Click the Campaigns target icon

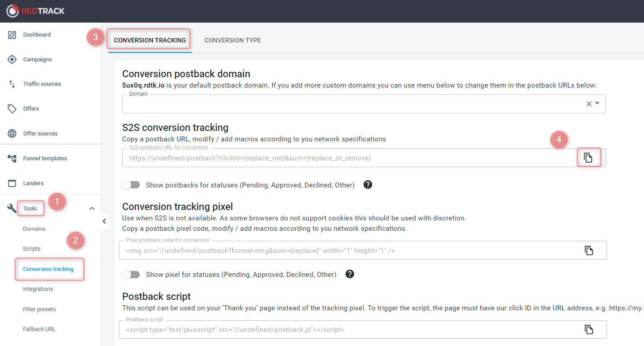click(12, 59)
